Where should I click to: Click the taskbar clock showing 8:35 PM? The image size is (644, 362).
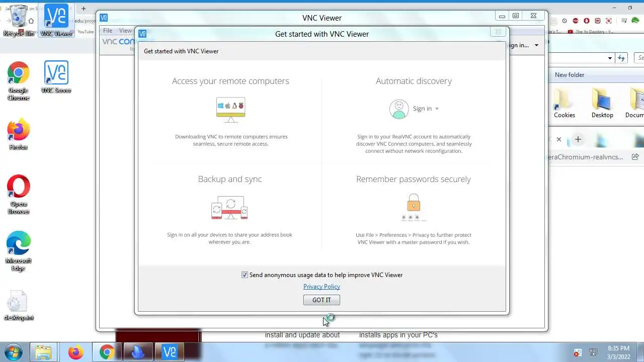[618, 352]
